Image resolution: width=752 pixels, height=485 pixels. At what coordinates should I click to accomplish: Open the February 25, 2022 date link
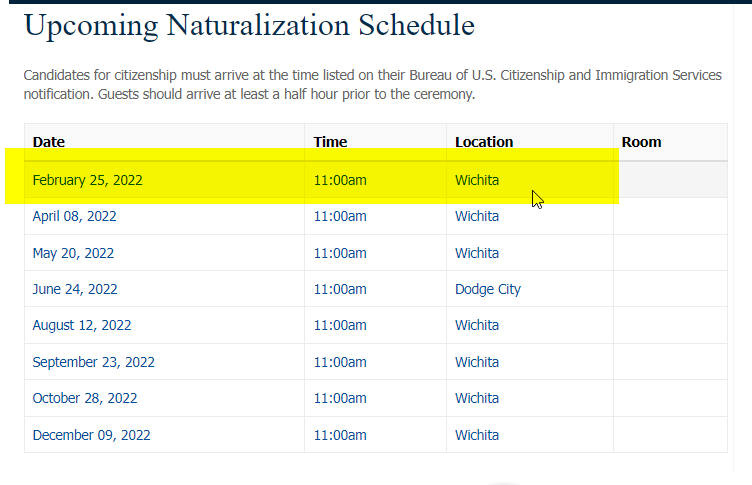tap(87, 180)
